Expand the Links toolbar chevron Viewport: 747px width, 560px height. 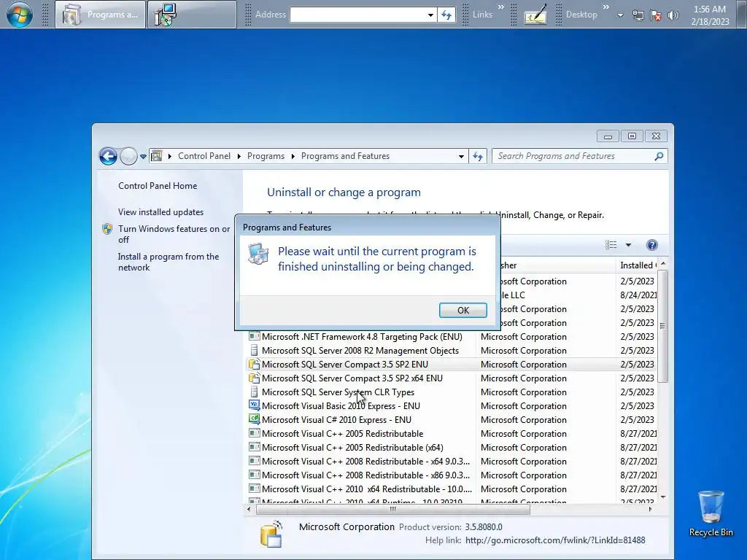[x=500, y=7]
